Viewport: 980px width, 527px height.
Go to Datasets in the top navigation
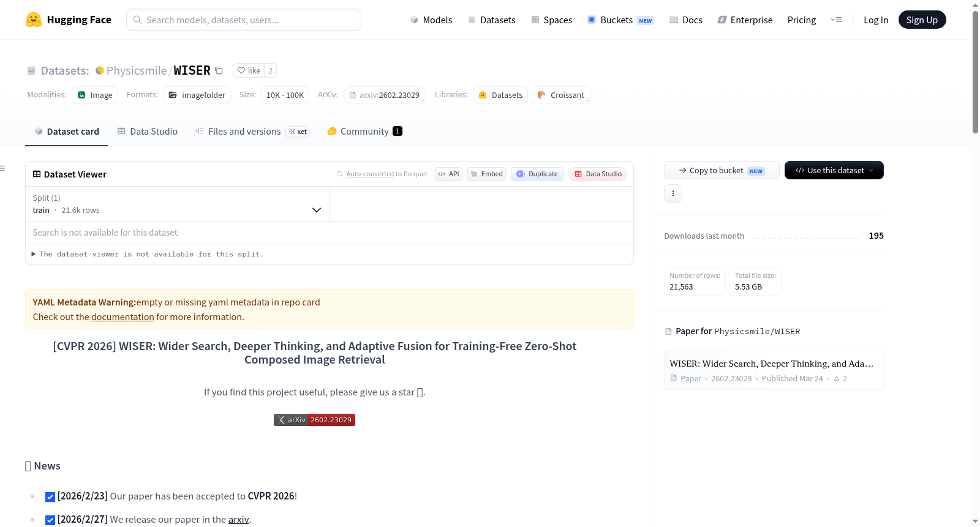click(492, 20)
